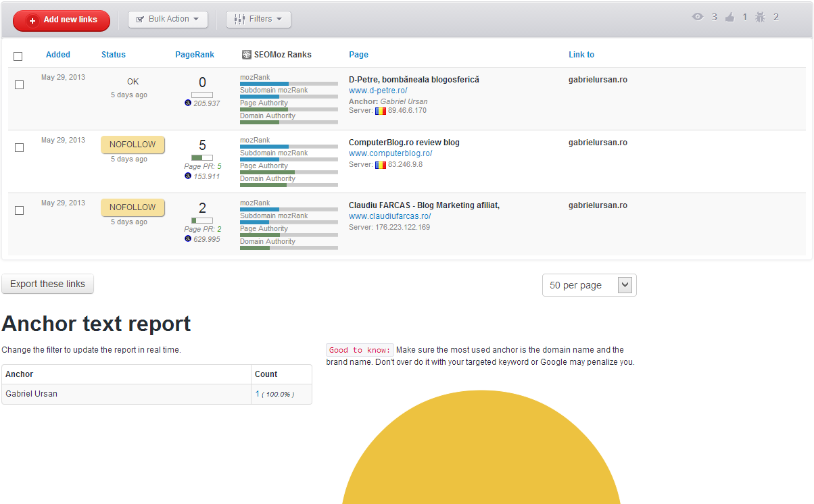This screenshot has width=814, height=504.
Task: Open the 50 per page dropdown
Action: [x=590, y=285]
